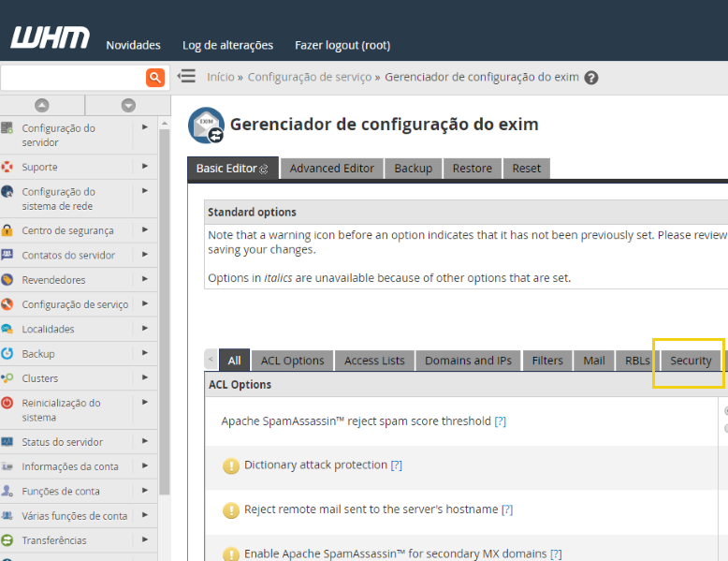Viewport: 728px width, 561px height.
Task: Click the orange search button
Action: 155,77
